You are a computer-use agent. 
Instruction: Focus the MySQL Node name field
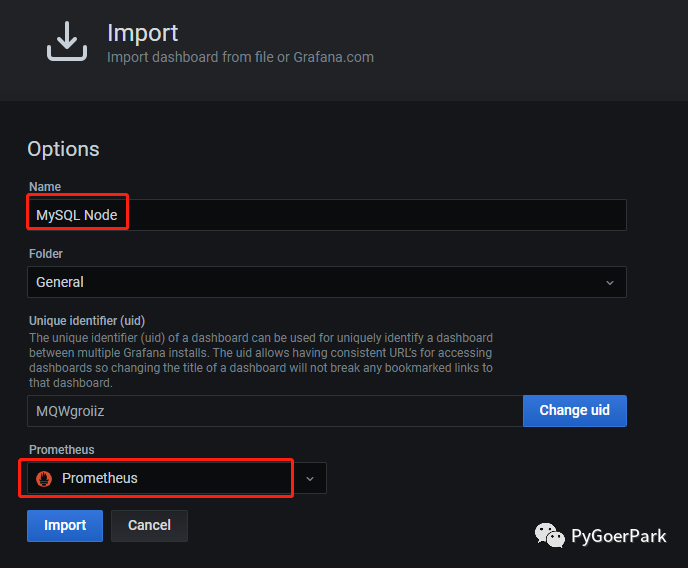click(326, 215)
